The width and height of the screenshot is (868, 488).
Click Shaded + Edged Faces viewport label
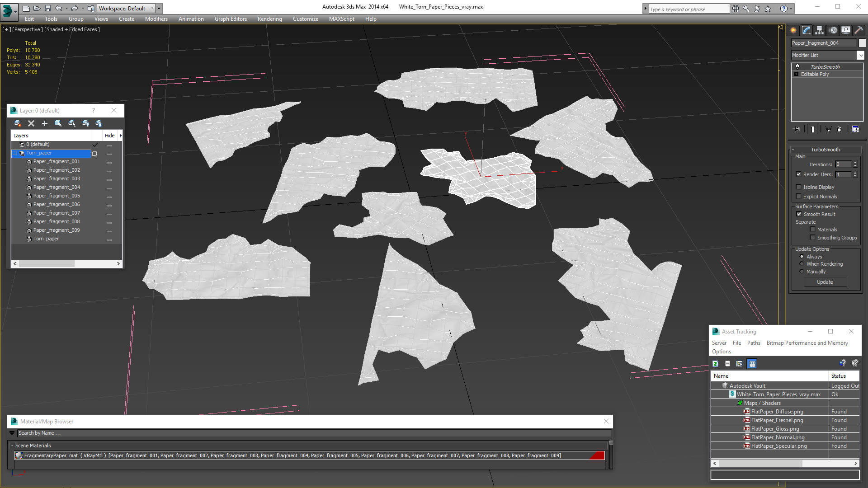pos(72,29)
